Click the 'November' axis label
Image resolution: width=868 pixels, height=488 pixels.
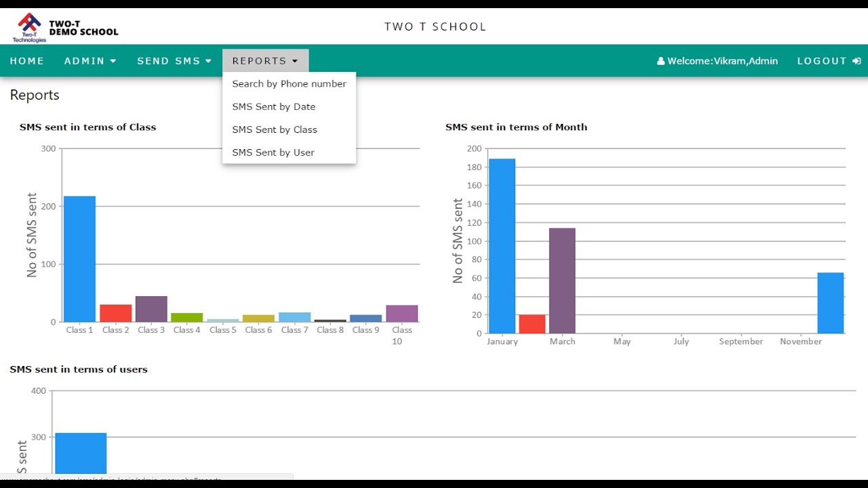click(x=801, y=342)
